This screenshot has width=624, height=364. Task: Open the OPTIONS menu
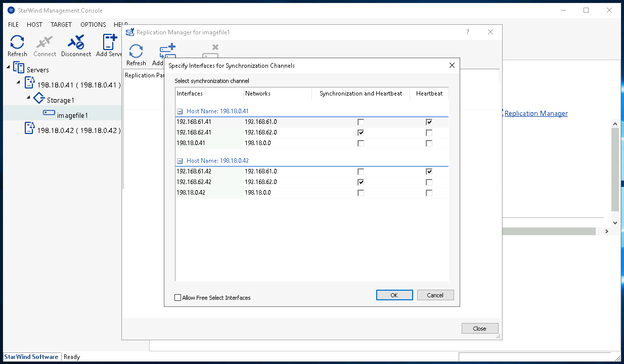tap(93, 24)
